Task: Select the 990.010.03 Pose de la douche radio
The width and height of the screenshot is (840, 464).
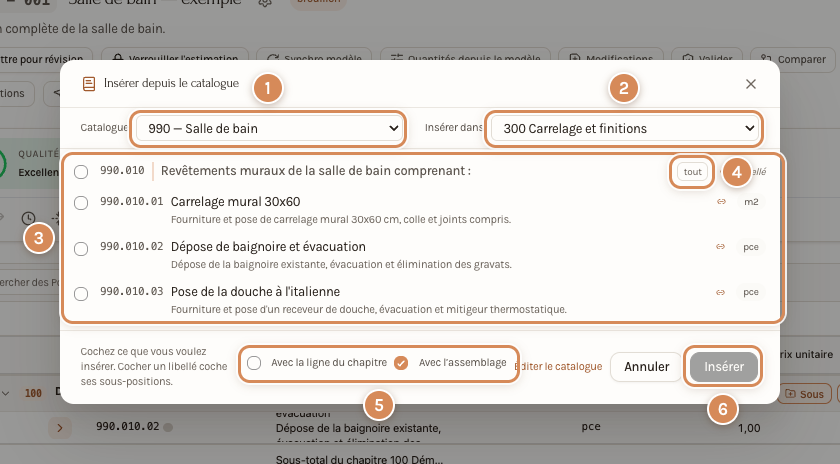Action: (81, 294)
